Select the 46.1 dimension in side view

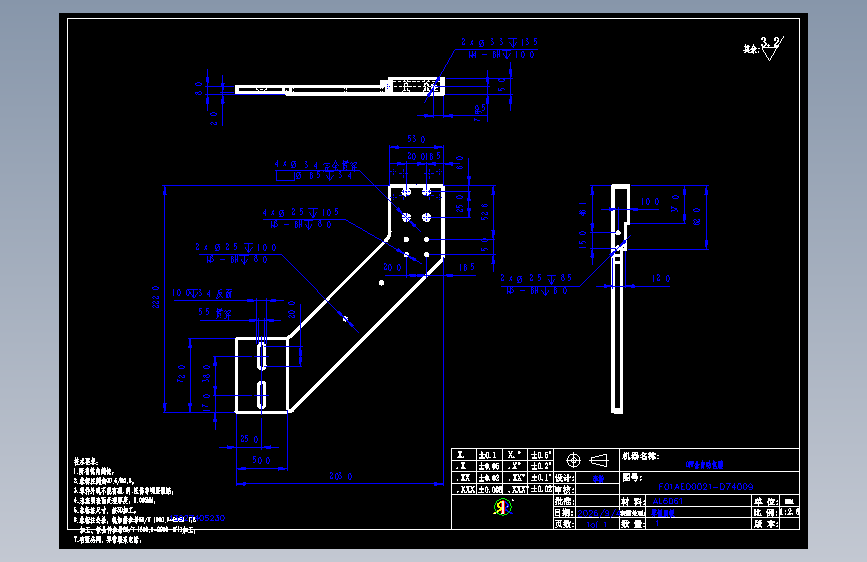583,209
